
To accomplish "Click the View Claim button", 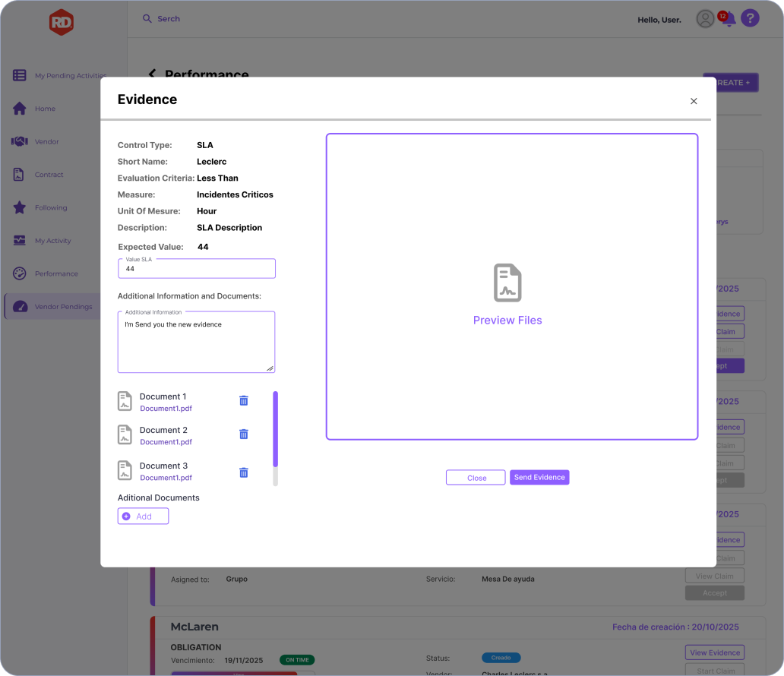I will pos(715,576).
